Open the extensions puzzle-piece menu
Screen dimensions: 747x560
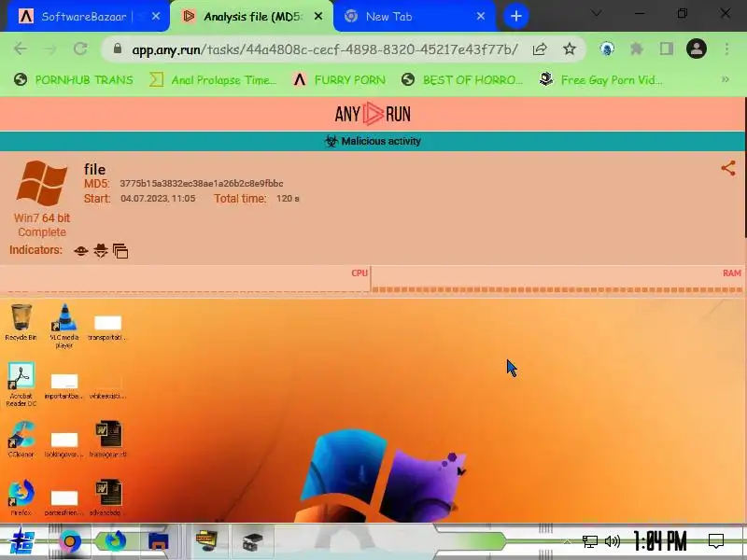tap(637, 49)
